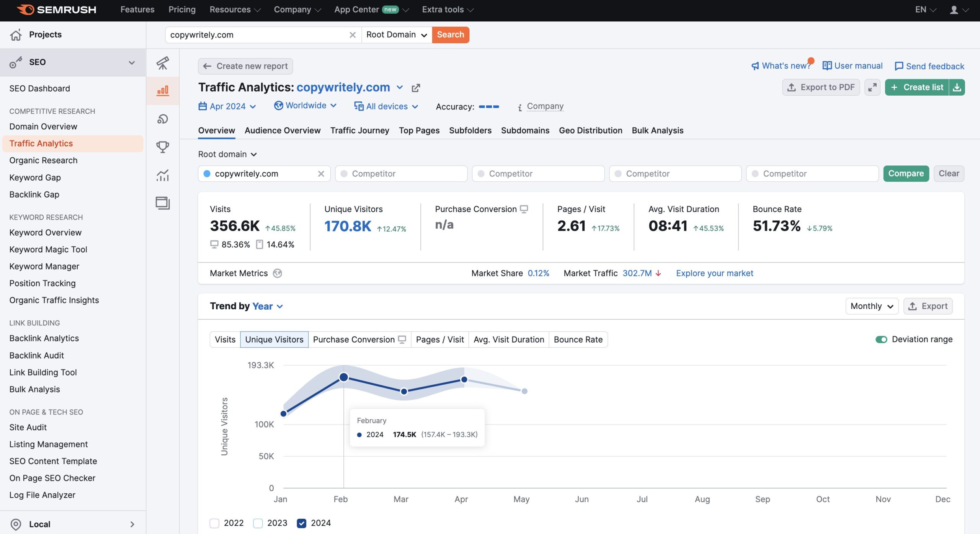The height and width of the screenshot is (534, 980).
Task: Click the expand fullscreen arrows icon
Action: (x=872, y=88)
